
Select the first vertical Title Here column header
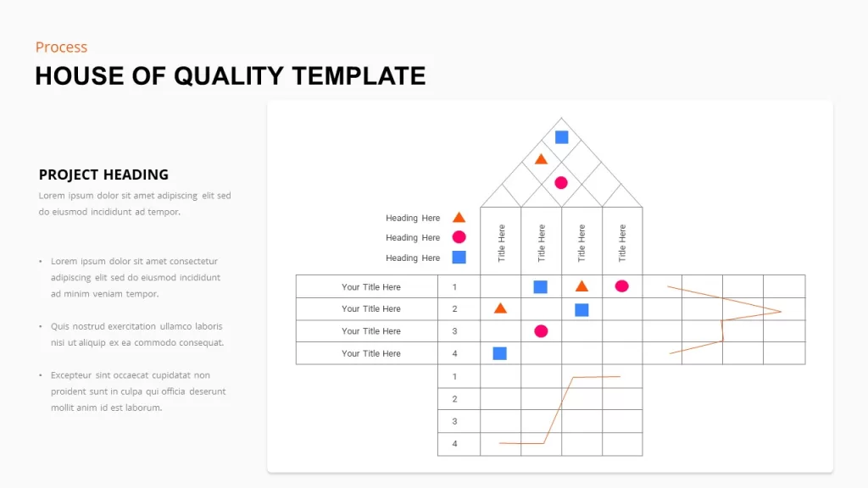pos(502,243)
